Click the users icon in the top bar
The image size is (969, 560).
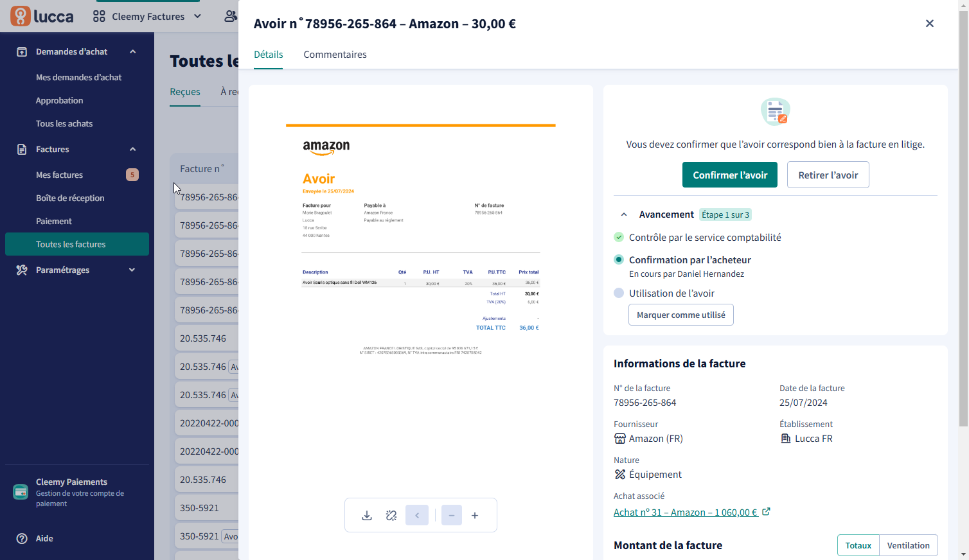click(230, 16)
